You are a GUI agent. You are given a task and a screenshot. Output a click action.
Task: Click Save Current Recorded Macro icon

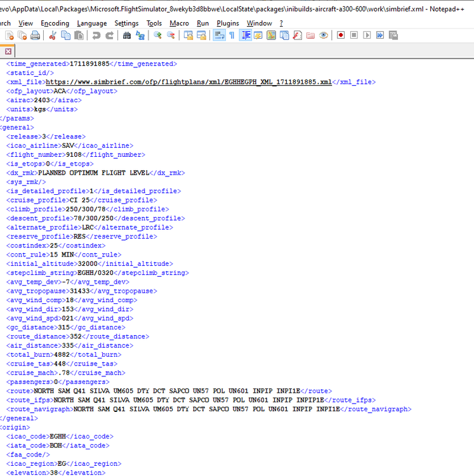[393, 35]
